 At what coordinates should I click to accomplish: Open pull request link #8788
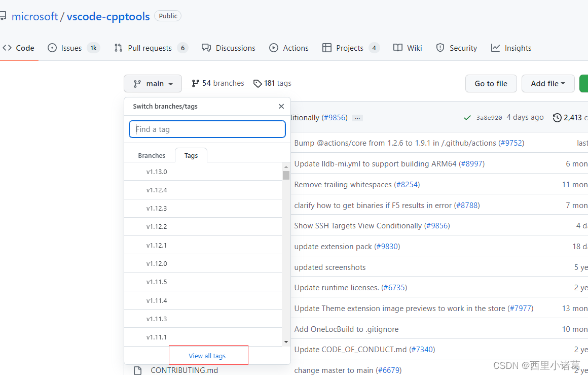[x=467, y=206]
